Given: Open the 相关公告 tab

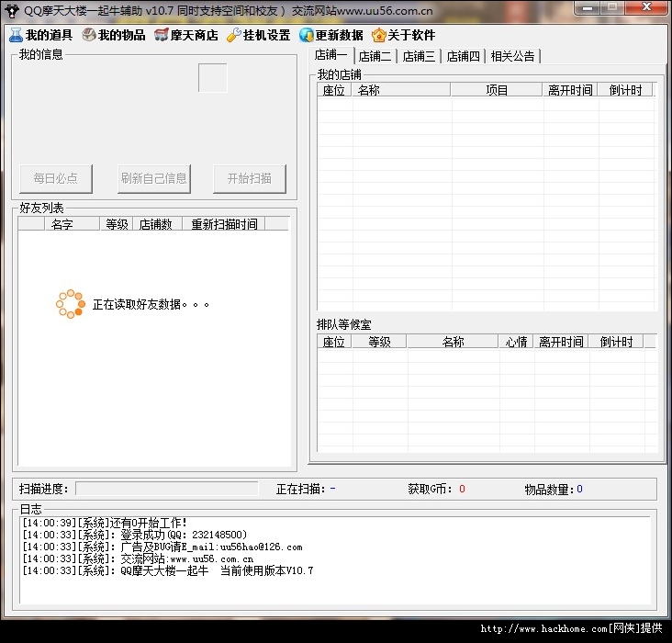Looking at the screenshot, I should point(512,56).
